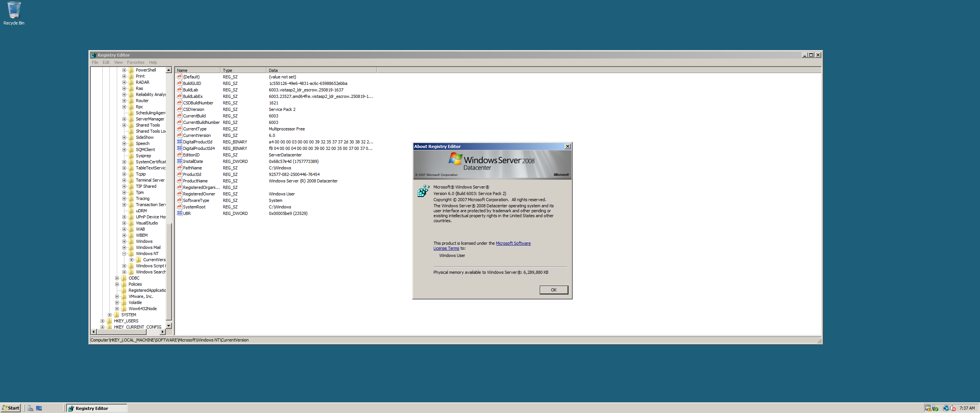The image size is (980, 413).
Task: Expand the Terminal Server tree node
Action: tap(124, 180)
